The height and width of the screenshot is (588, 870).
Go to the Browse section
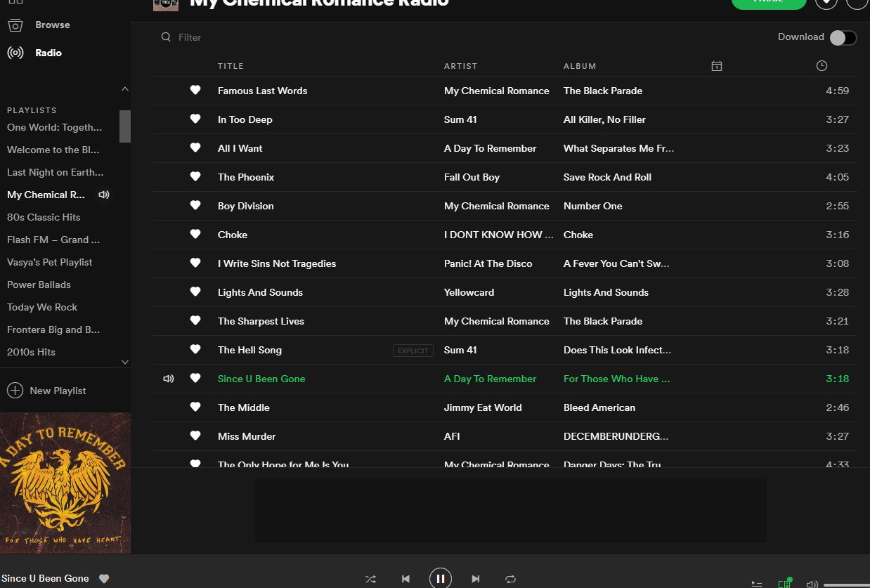tap(53, 25)
